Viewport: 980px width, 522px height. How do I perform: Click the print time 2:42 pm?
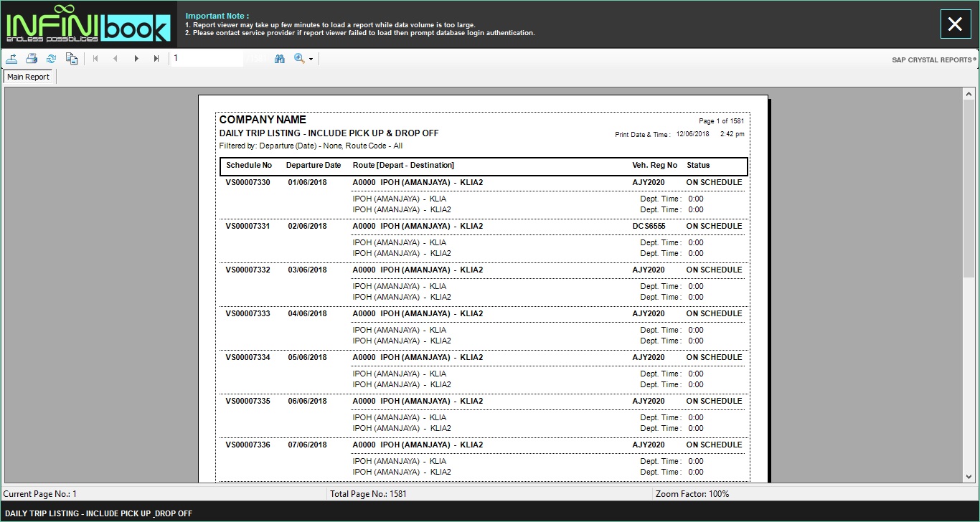732,134
